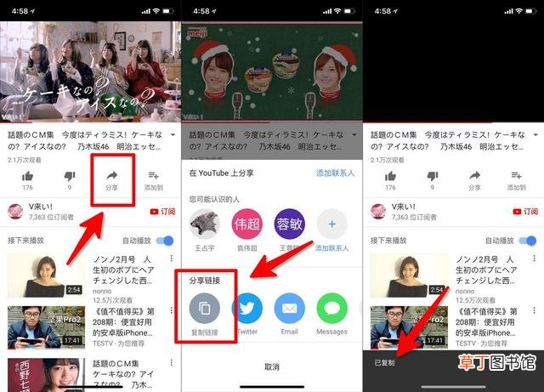Tap the 分享 share arrow in right screen
This screenshot has width=544, height=392.
click(474, 176)
